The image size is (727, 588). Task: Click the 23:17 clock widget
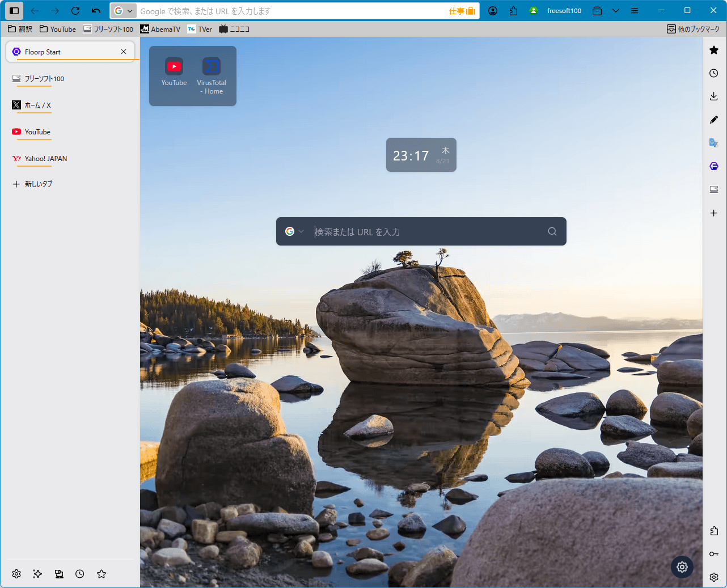421,155
